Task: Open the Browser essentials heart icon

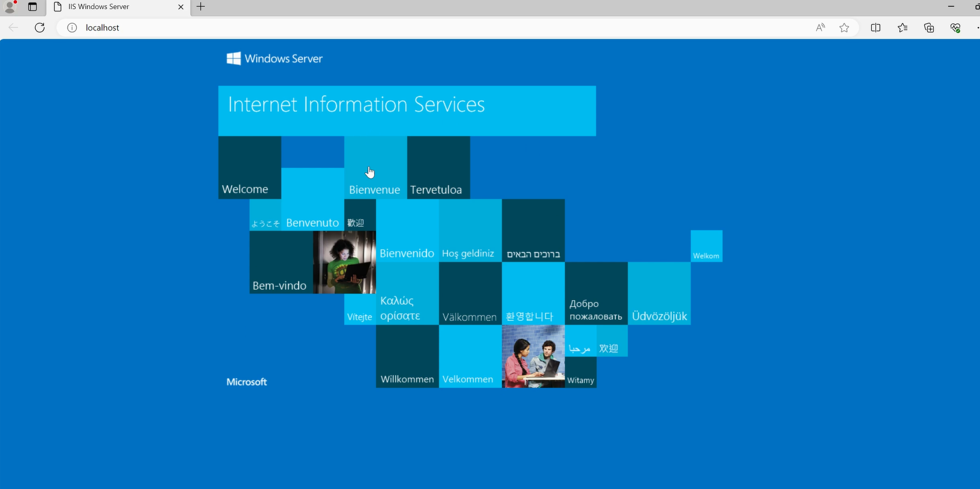Action: click(955, 28)
